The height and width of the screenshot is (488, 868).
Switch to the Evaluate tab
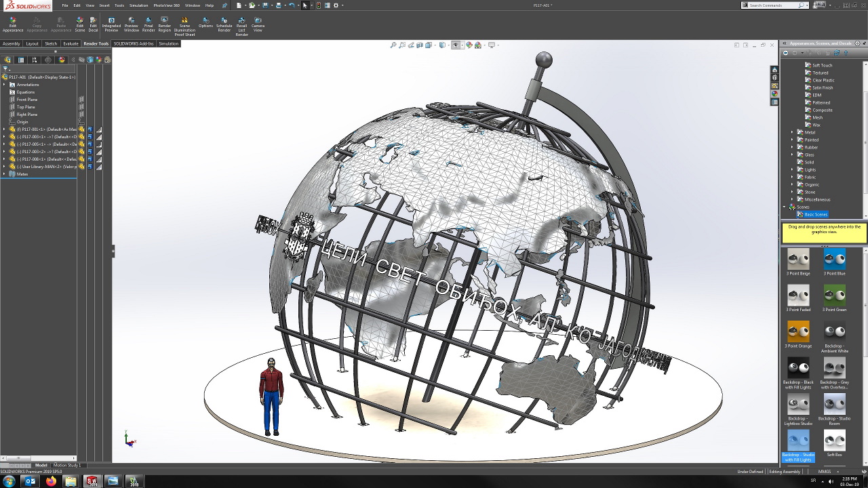71,43
